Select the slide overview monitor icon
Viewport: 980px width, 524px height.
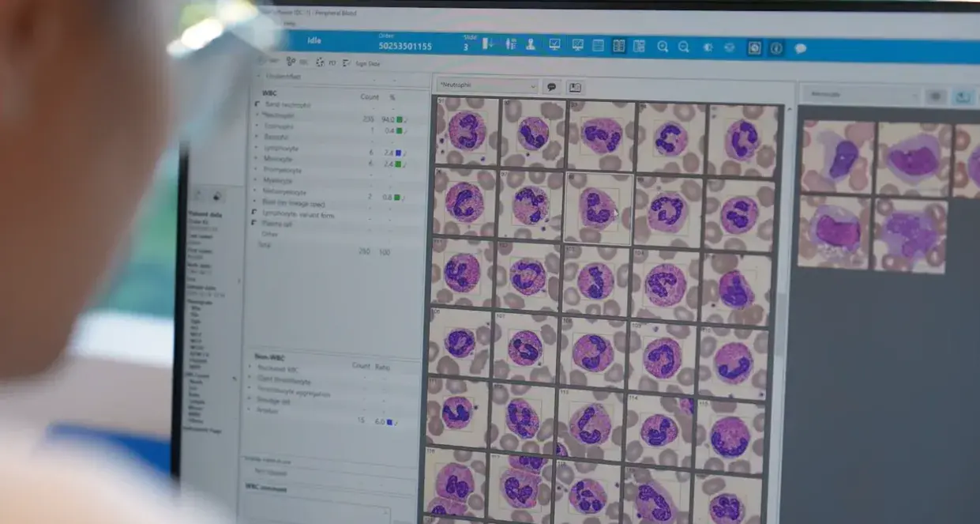(577, 47)
